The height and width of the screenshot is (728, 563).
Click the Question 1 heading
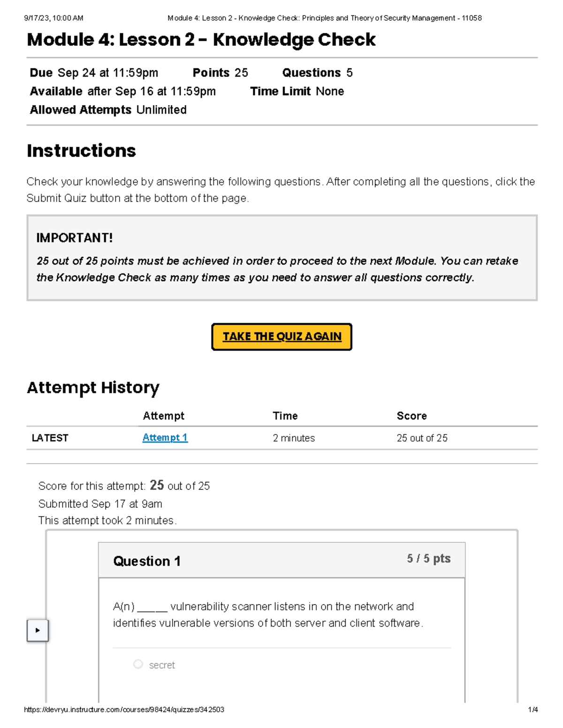[147, 561]
